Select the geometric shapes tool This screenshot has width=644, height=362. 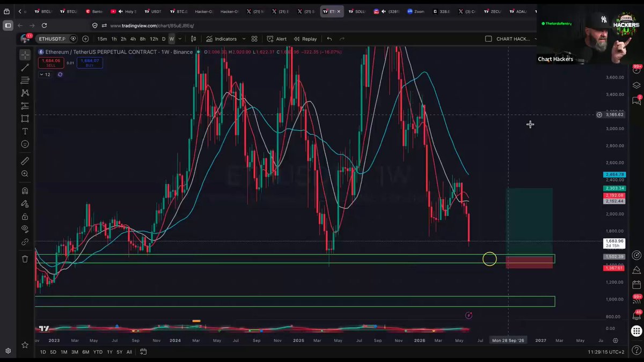coord(25,119)
